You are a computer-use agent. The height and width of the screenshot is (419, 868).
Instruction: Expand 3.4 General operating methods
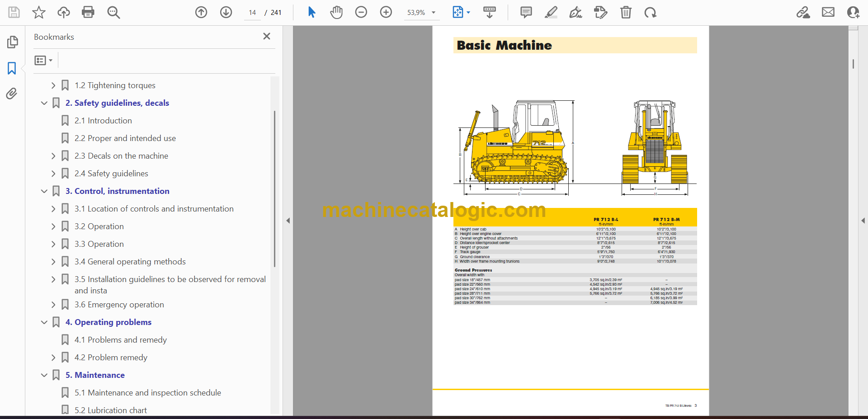pyautogui.click(x=53, y=262)
